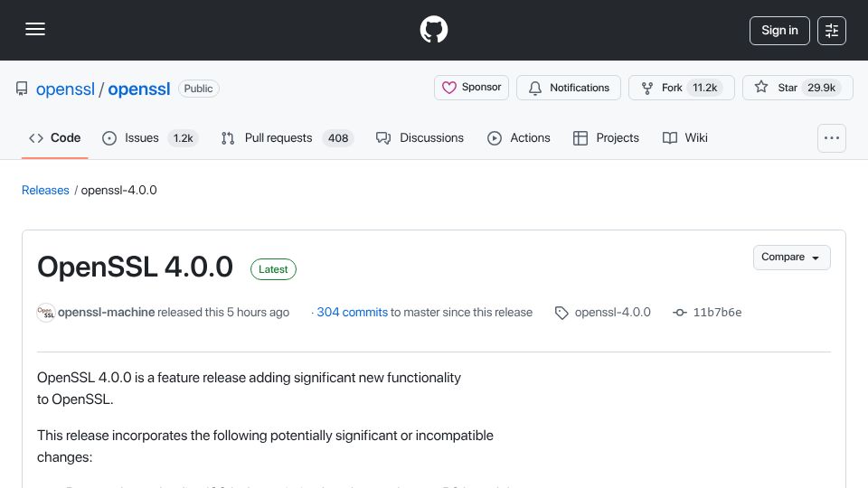Click the repository book icon

[22, 89]
